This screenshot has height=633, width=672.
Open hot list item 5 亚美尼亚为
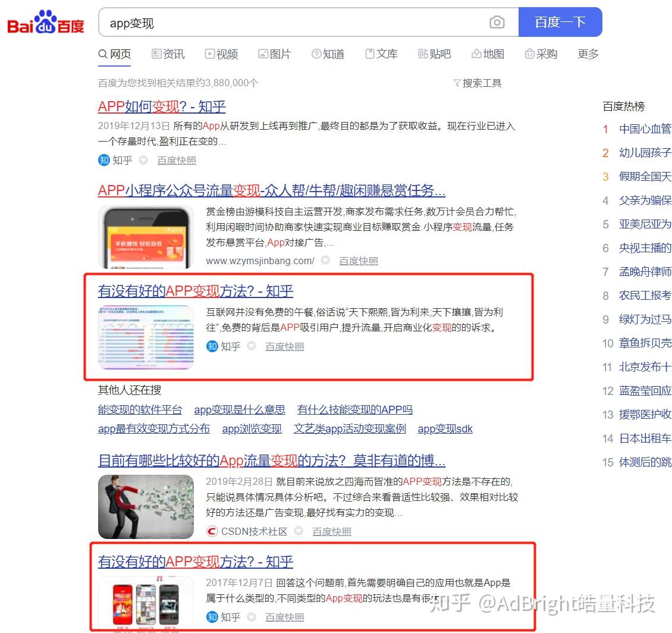click(x=645, y=224)
